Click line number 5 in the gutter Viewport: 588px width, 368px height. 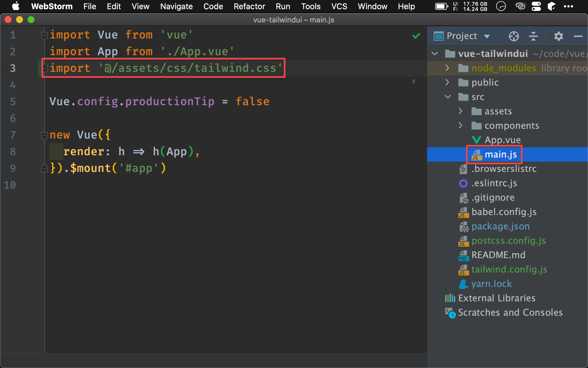point(13,101)
